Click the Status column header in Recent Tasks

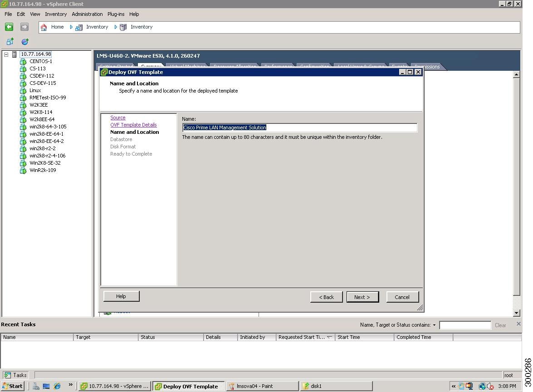[x=171, y=337]
